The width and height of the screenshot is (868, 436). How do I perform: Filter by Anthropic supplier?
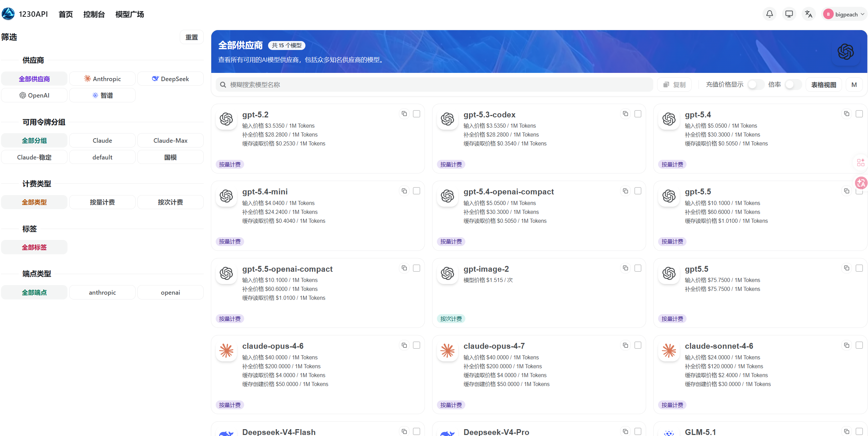tap(102, 79)
